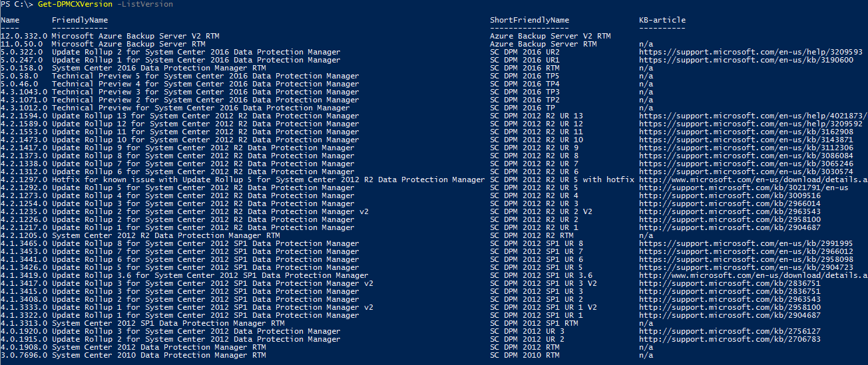Open the KB link ending in kb/3021791/en-us
This screenshot has height=365, width=868.
(x=744, y=187)
